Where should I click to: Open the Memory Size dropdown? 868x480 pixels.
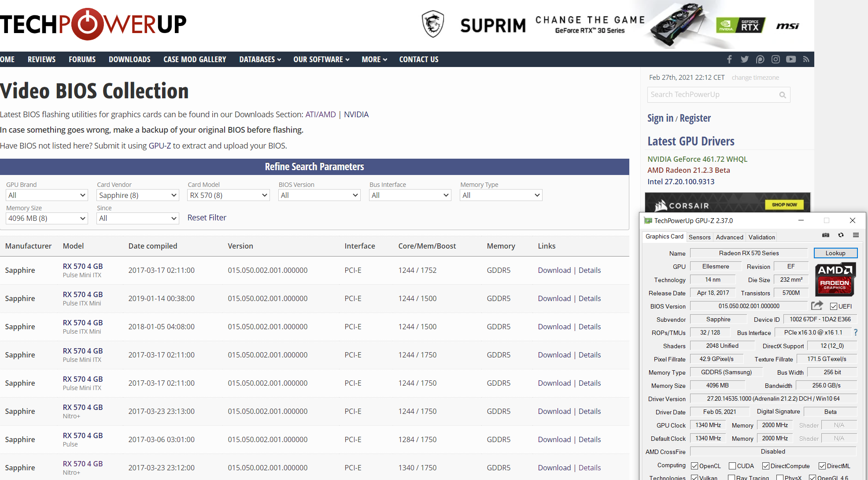pos(47,218)
